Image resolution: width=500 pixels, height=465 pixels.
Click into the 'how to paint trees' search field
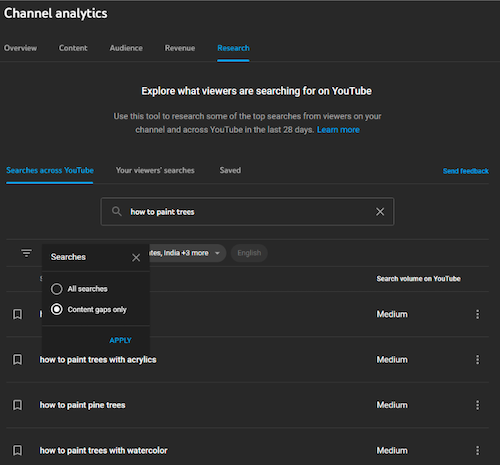pos(247,212)
